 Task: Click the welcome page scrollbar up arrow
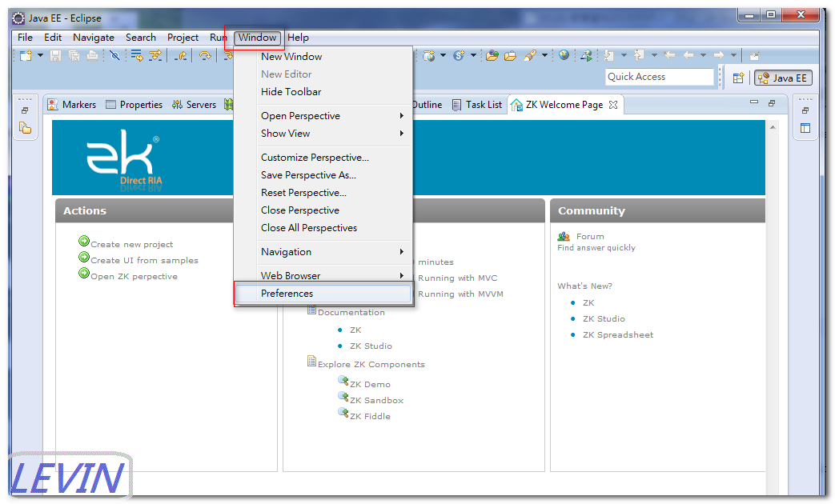click(773, 127)
